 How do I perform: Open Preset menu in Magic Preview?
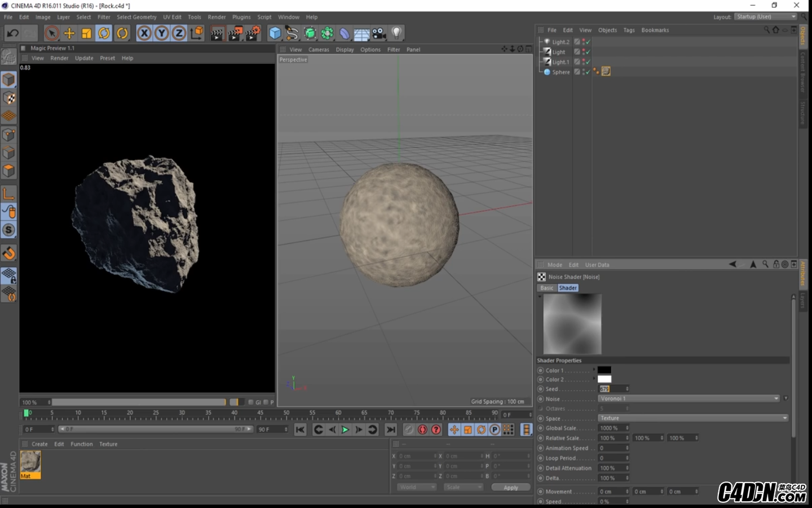[x=107, y=58]
